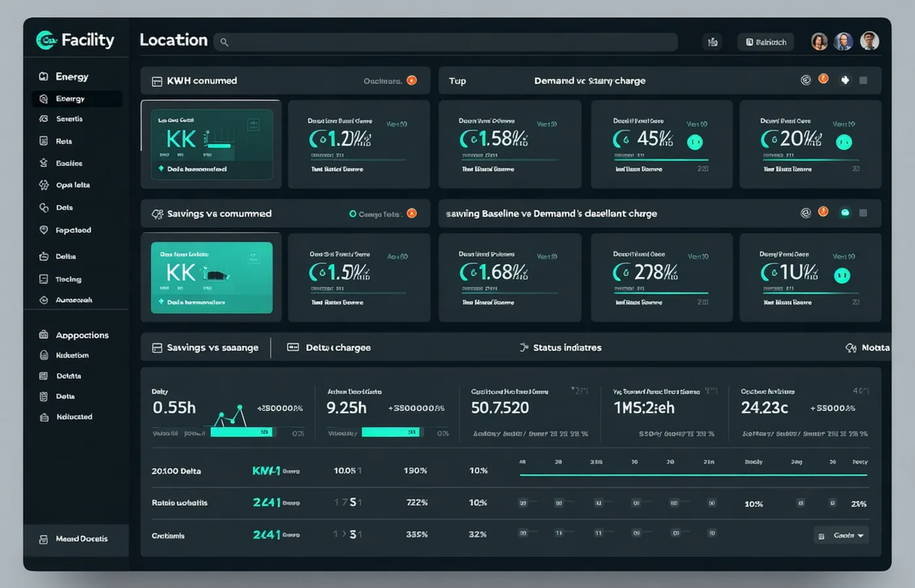915x588 pixels.
Task: Click grey square button in Demand header
Action: tap(863, 80)
